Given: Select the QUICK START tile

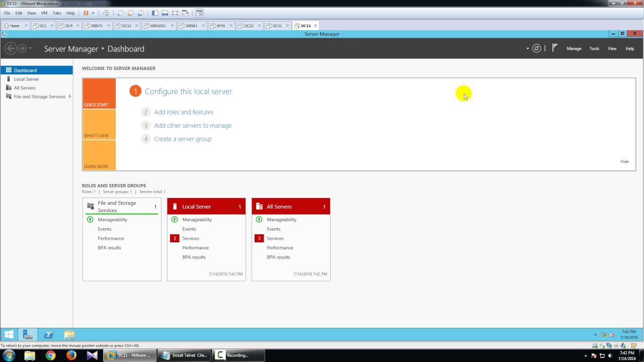Looking at the screenshot, I should click(x=99, y=94).
